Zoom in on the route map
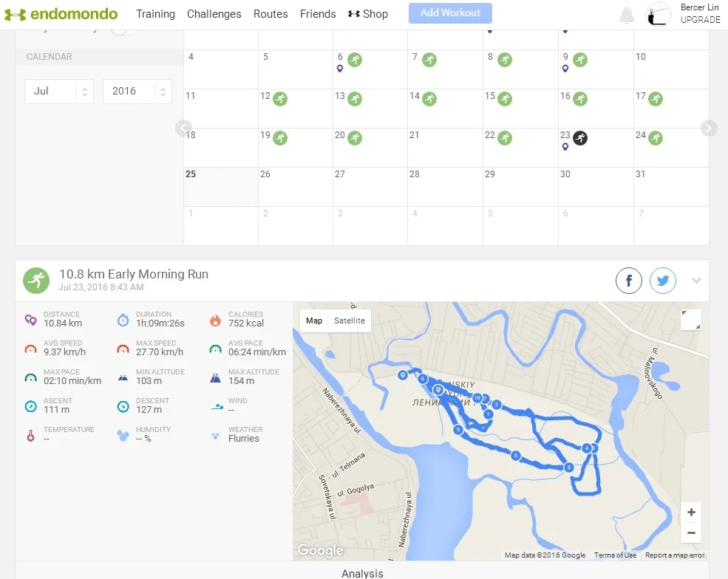Viewport: 728px width, 579px height. click(x=691, y=513)
